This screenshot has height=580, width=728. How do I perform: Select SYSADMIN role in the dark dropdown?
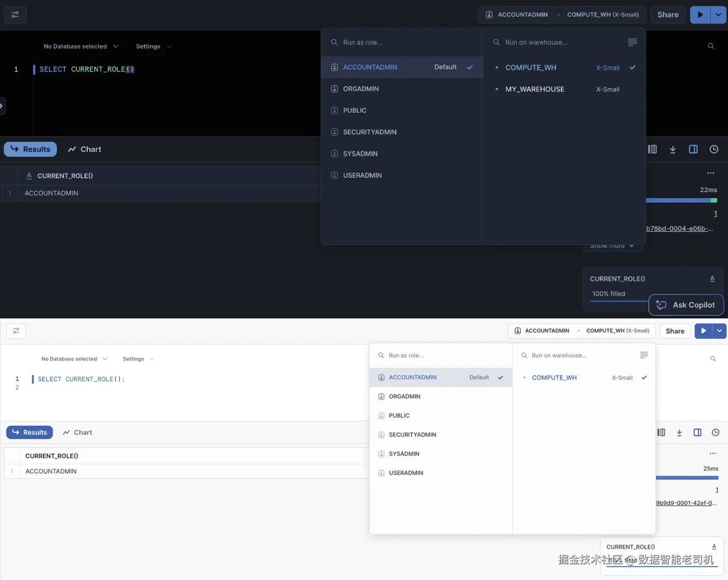402,153
